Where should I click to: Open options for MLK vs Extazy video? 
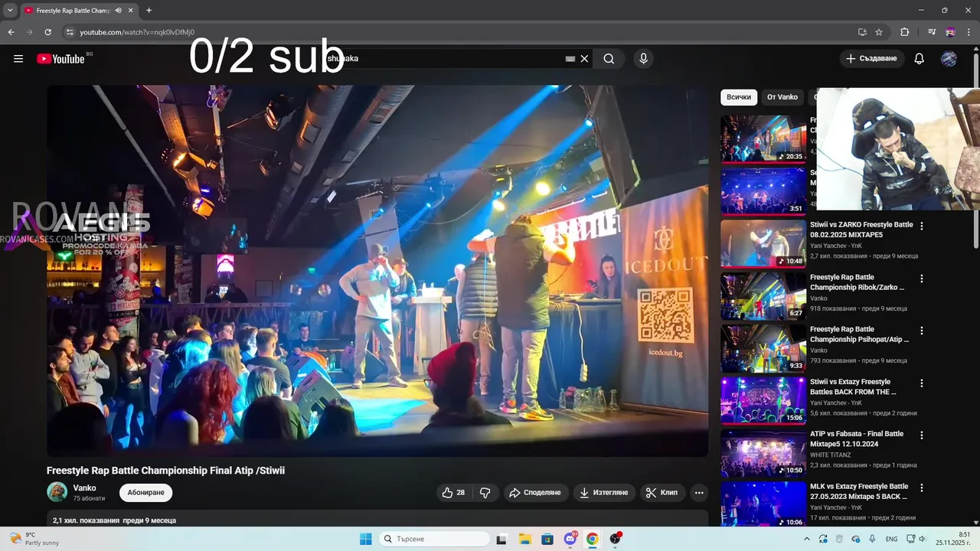pos(922,487)
